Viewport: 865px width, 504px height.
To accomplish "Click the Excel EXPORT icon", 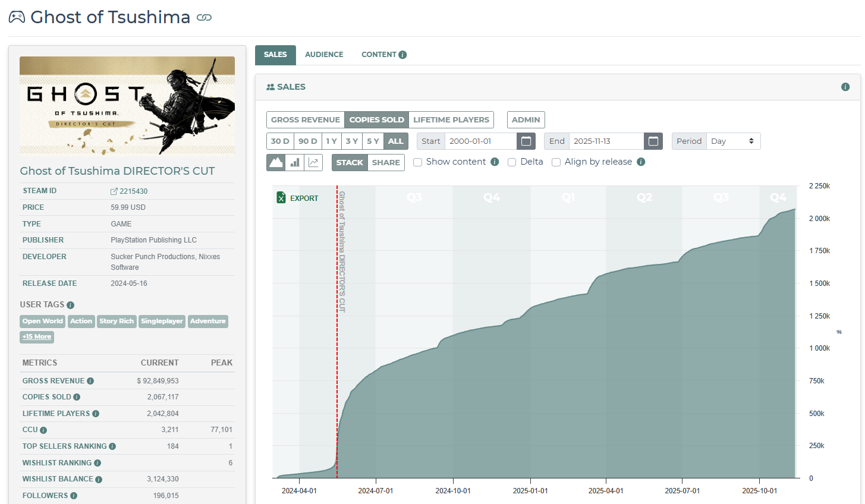I will (281, 198).
